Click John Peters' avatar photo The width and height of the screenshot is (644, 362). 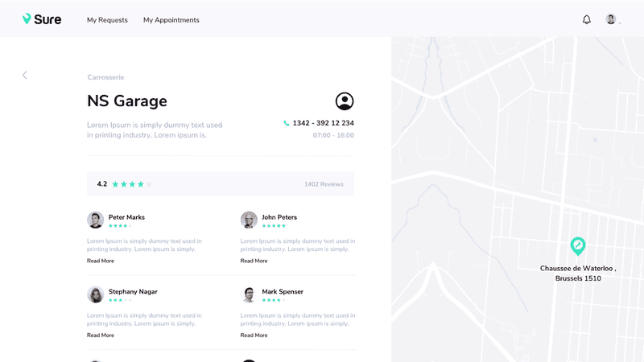(x=249, y=220)
